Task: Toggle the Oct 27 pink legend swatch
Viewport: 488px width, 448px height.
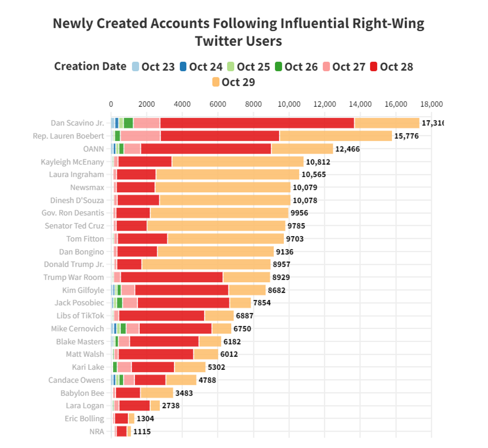Action: coord(327,67)
